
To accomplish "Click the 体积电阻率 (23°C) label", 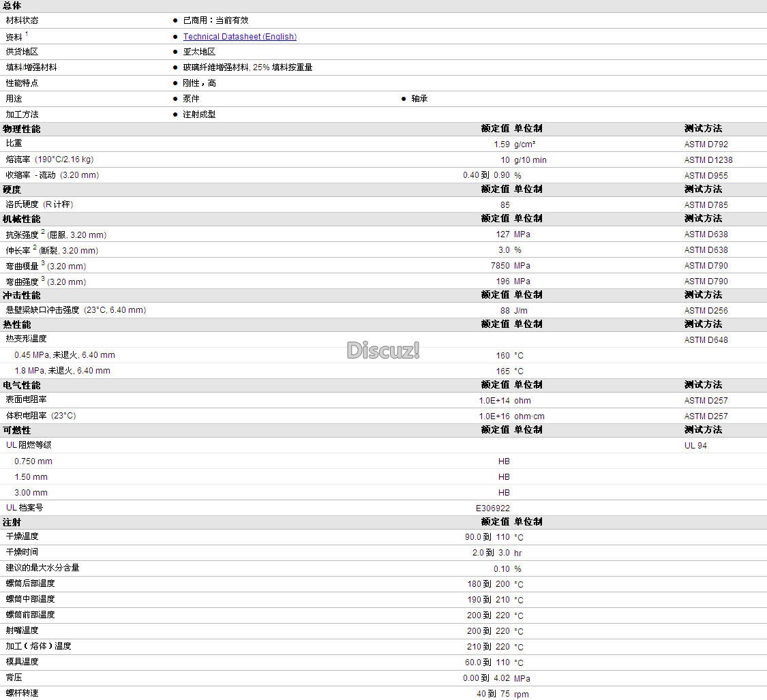I will click(41, 416).
